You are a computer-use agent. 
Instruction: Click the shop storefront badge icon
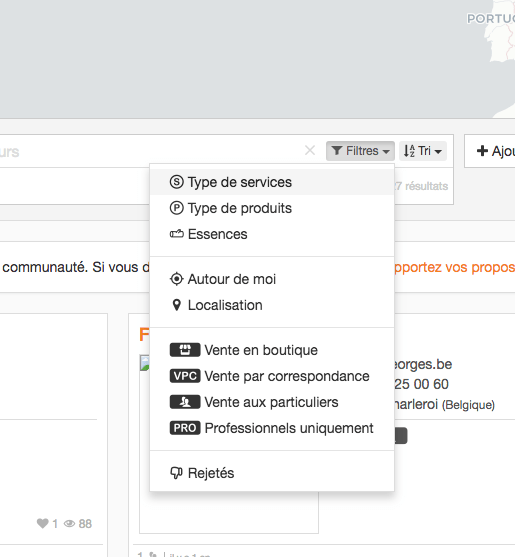coord(185,350)
